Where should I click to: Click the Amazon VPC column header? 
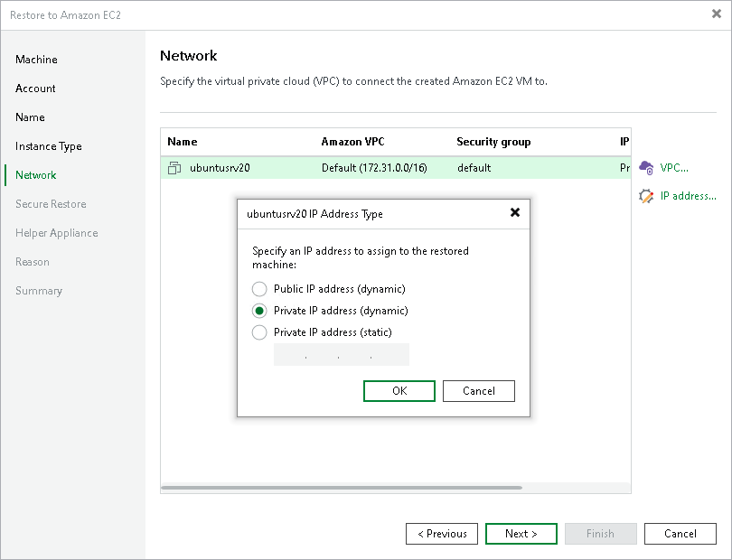coord(353,142)
